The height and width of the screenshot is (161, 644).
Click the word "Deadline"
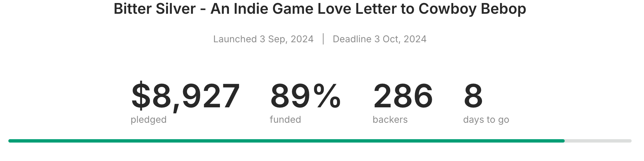[352, 39]
